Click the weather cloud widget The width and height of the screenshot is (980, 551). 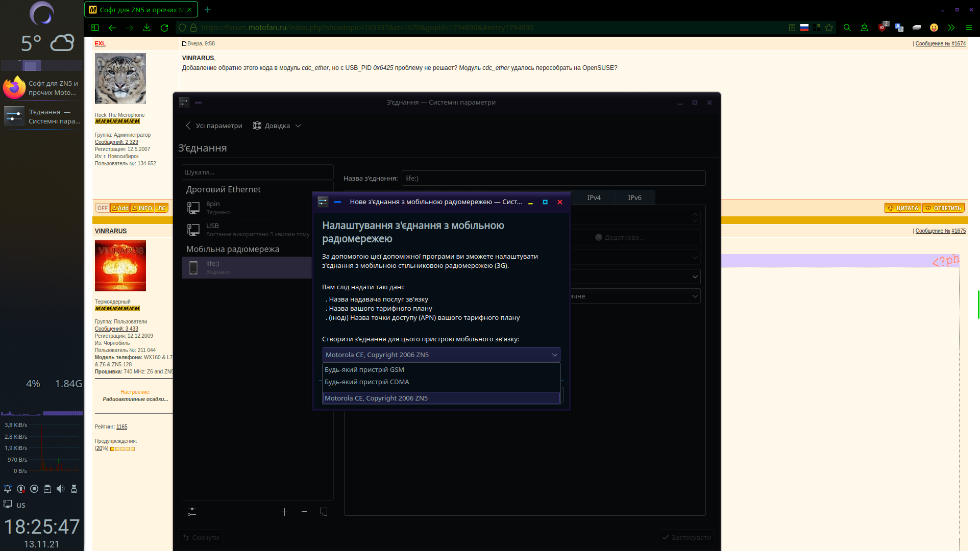tap(62, 43)
